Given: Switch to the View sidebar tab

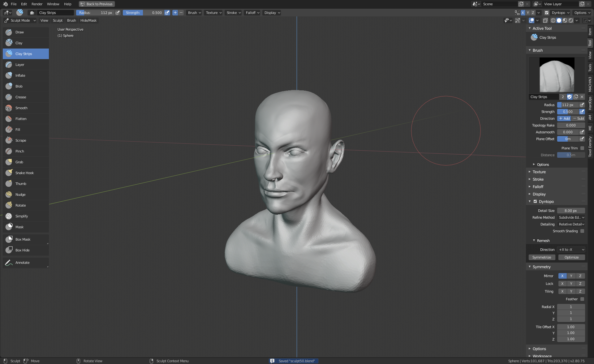Looking at the screenshot, I should pyautogui.click(x=590, y=55).
